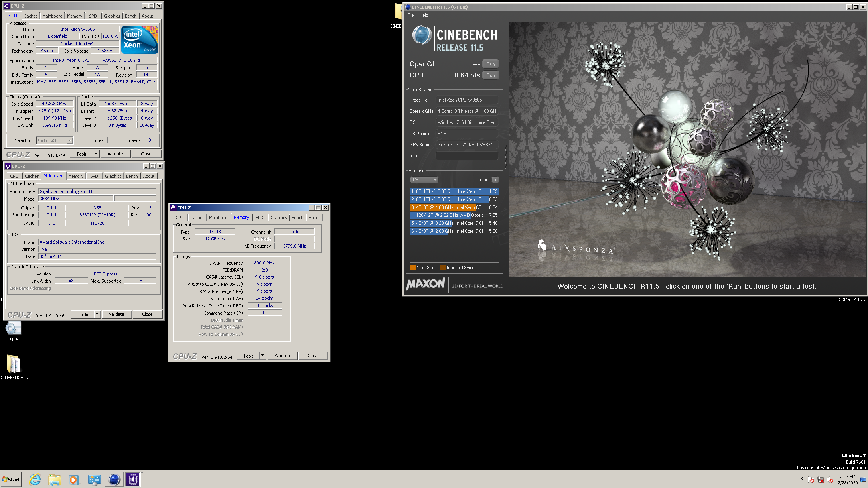Expand Tools dropdown arrow in CPU-Z Memory window
The width and height of the screenshot is (868, 488).
pos(262,356)
